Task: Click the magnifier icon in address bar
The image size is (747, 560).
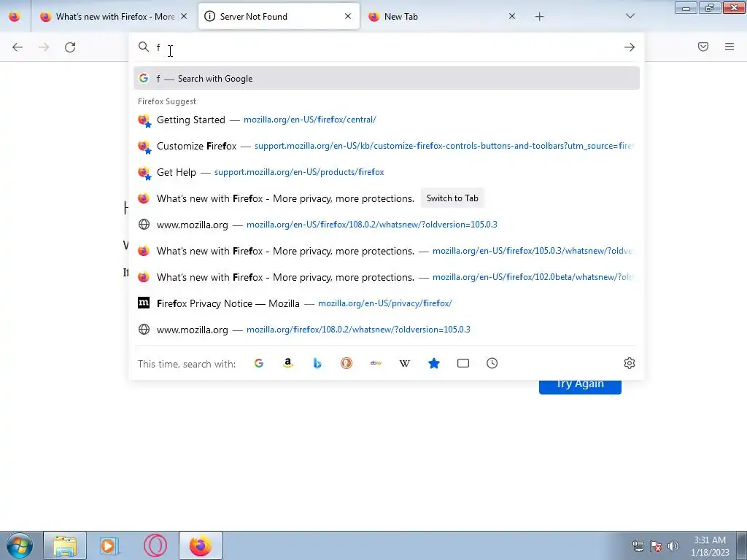Action: [144, 47]
